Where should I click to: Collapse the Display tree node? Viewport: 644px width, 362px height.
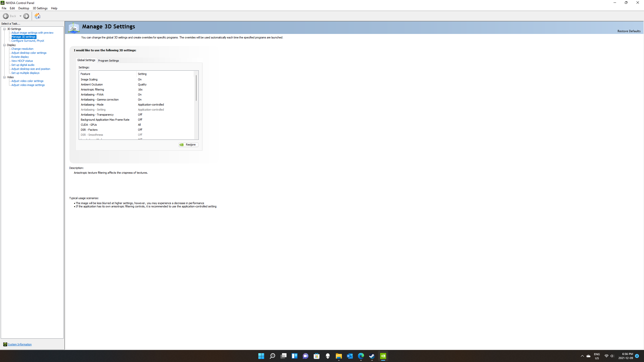click(x=5, y=45)
